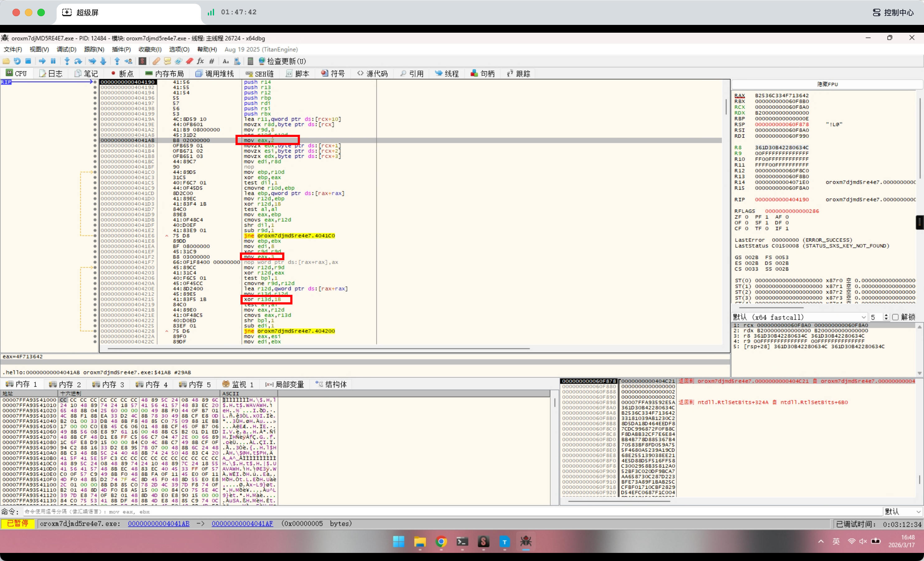Open Chrome from the taskbar
Image resolution: width=924 pixels, height=561 pixels.
point(441,541)
